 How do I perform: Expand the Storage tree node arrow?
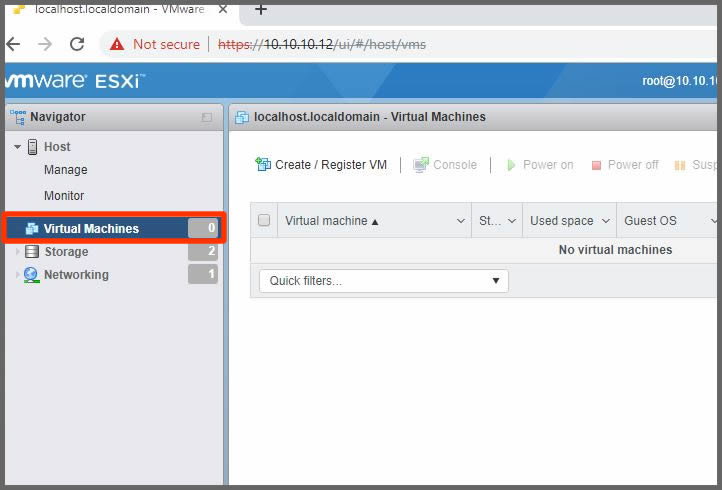pos(17,251)
